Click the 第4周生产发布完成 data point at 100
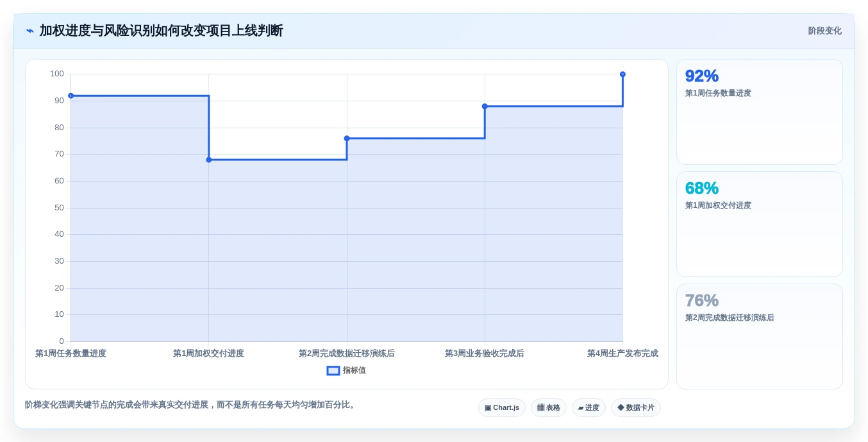The height and width of the screenshot is (442, 868). click(x=622, y=74)
